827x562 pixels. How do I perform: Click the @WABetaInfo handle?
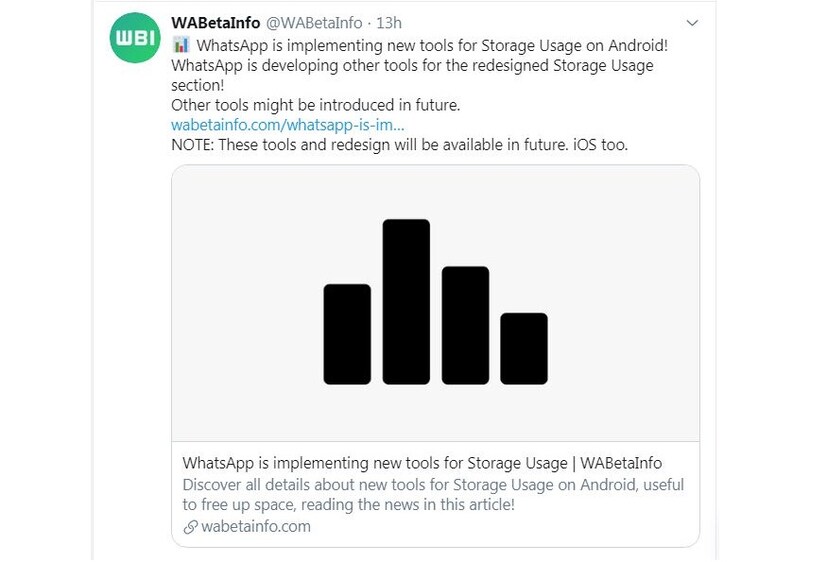coord(313,23)
